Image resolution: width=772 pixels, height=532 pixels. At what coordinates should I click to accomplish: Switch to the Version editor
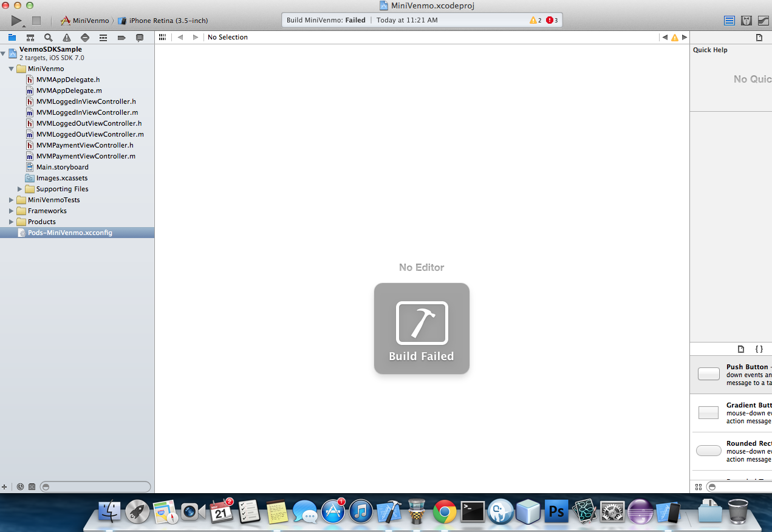[x=763, y=21]
